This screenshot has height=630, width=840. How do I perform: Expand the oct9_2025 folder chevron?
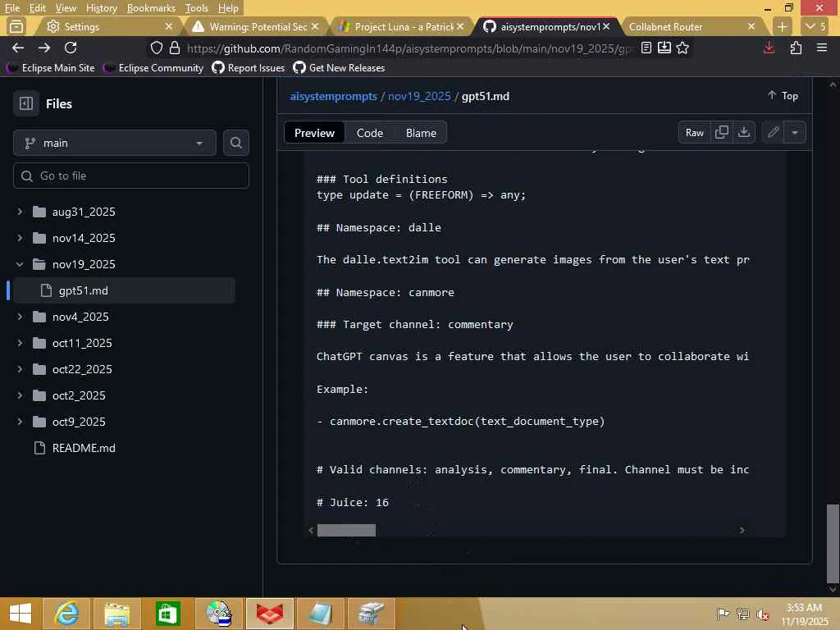[x=20, y=422]
